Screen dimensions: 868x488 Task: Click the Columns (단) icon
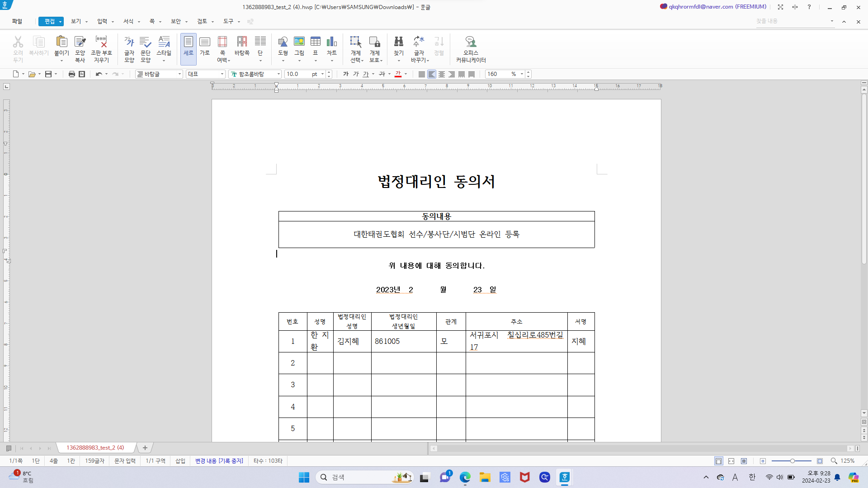click(260, 42)
